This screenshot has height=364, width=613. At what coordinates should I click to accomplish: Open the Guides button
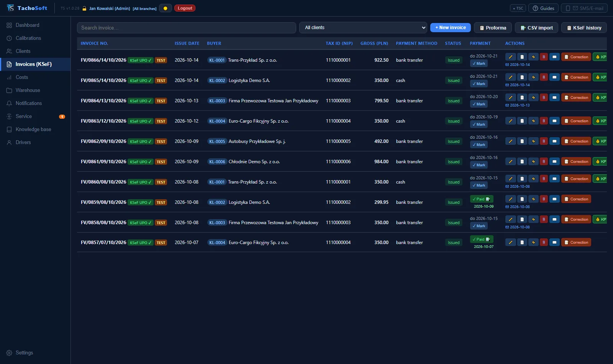543,8
